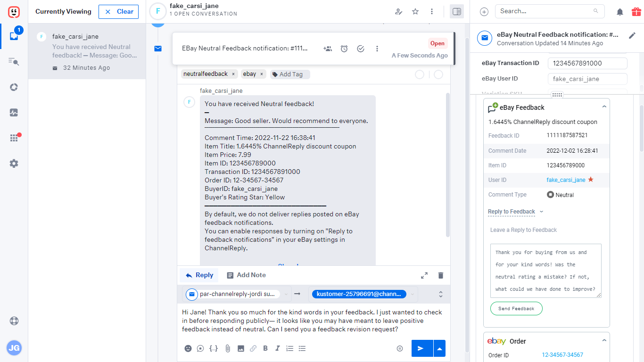Click the Add Tag field
Viewport: 644px width, 362px height.
[290, 74]
